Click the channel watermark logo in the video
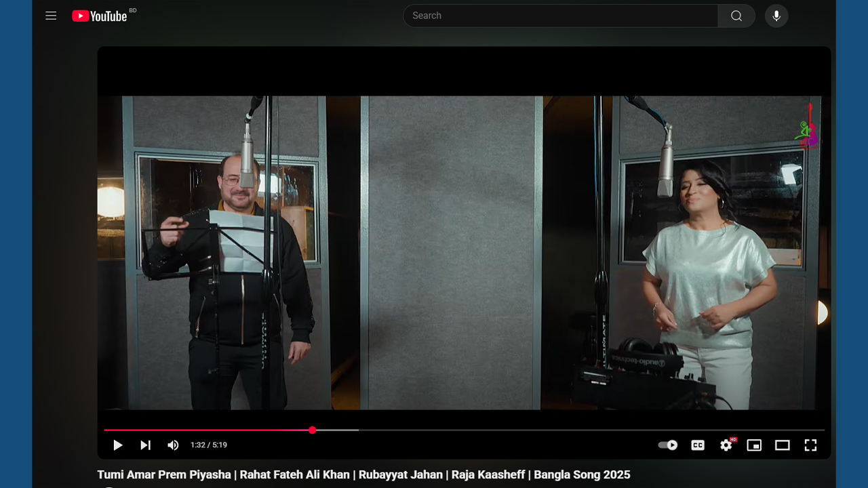 tap(807, 128)
